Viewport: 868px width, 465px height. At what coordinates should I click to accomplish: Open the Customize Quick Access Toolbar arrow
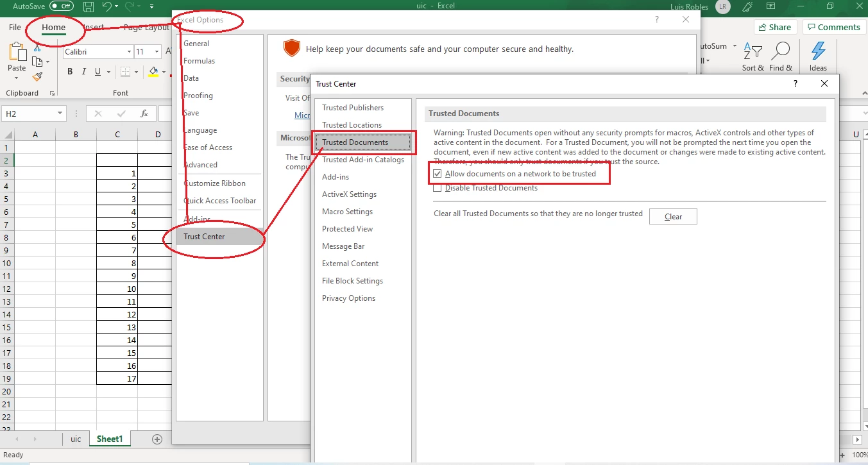point(151,7)
